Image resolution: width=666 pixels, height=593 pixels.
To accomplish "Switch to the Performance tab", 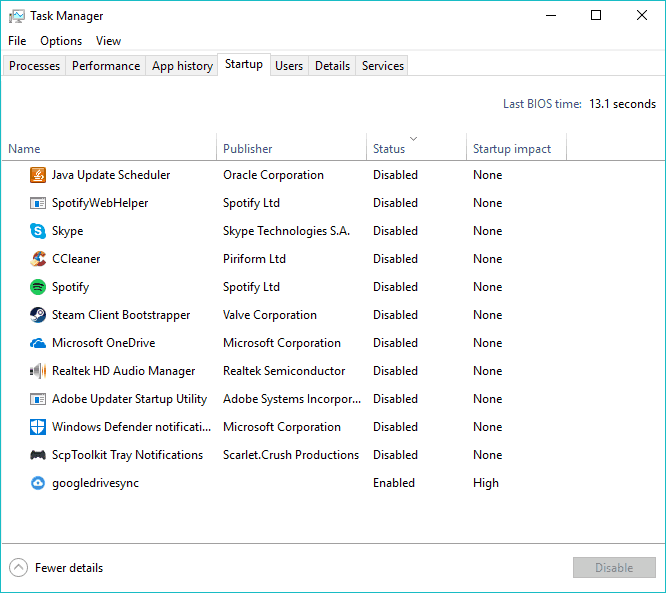I will point(106,66).
